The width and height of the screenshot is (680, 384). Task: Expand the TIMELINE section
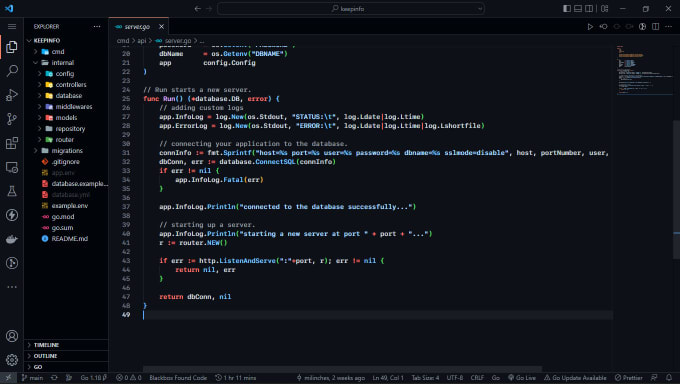(x=66, y=345)
